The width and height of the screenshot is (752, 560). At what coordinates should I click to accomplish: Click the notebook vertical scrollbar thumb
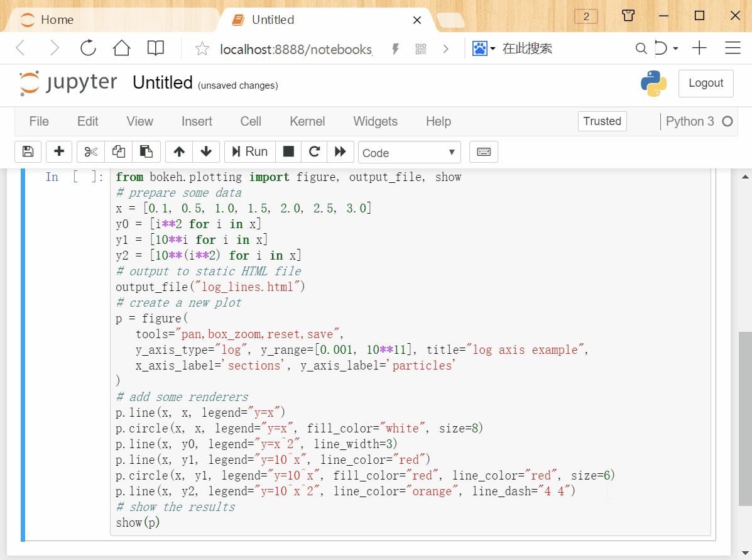(x=745, y=419)
